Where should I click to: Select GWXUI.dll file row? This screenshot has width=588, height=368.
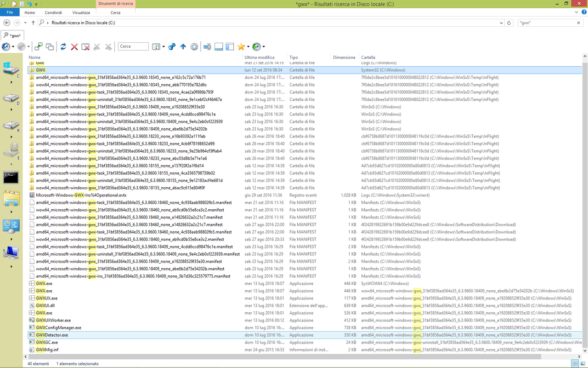(x=305, y=305)
